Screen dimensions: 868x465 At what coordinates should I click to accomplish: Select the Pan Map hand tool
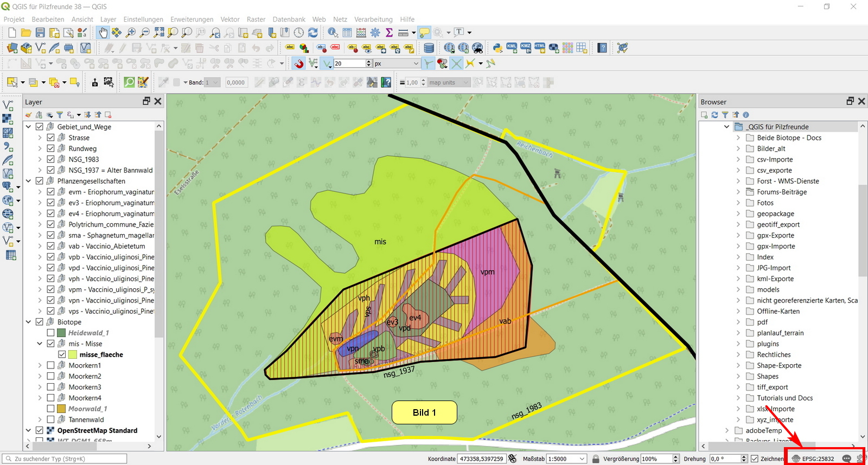pyautogui.click(x=103, y=33)
